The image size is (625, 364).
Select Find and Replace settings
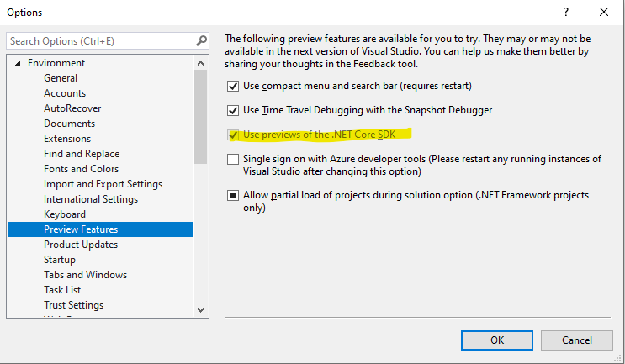[82, 154]
